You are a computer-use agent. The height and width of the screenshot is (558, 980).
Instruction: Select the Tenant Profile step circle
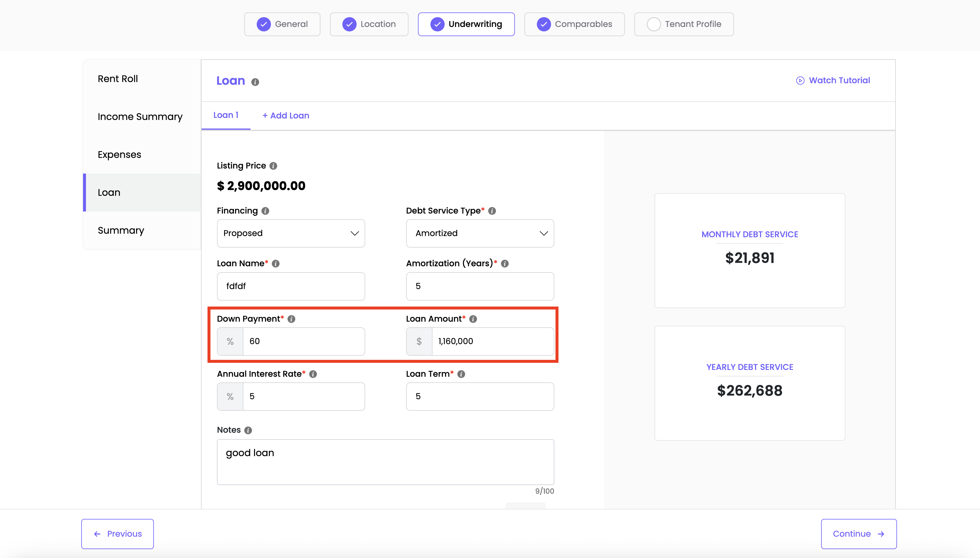pyautogui.click(x=654, y=24)
